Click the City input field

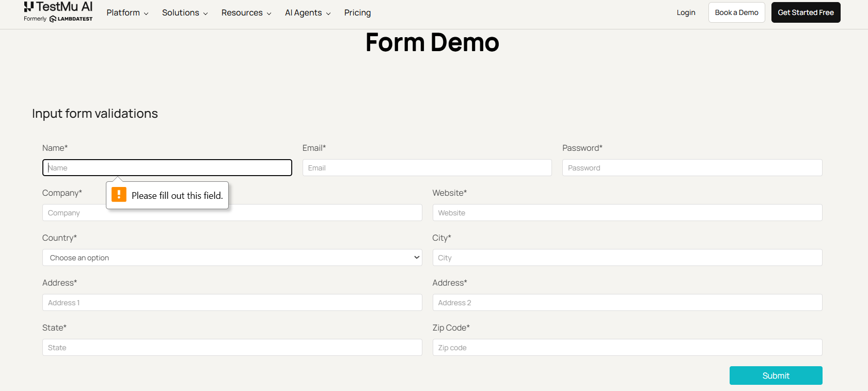[627, 258]
